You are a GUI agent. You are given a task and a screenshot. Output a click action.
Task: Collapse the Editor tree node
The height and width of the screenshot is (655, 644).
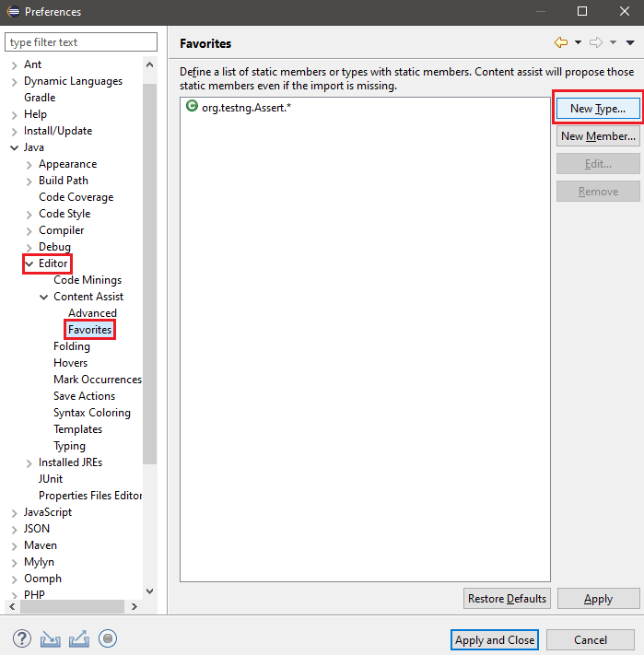pyautogui.click(x=29, y=263)
